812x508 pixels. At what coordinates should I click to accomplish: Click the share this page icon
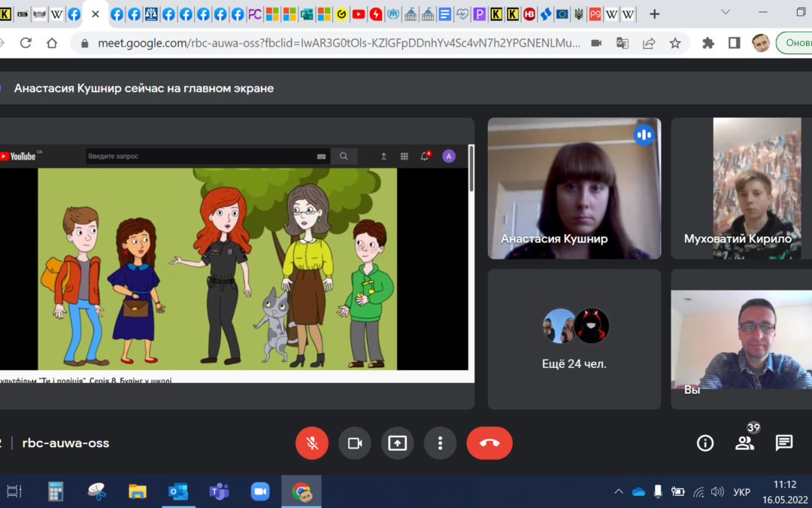pyautogui.click(x=649, y=44)
